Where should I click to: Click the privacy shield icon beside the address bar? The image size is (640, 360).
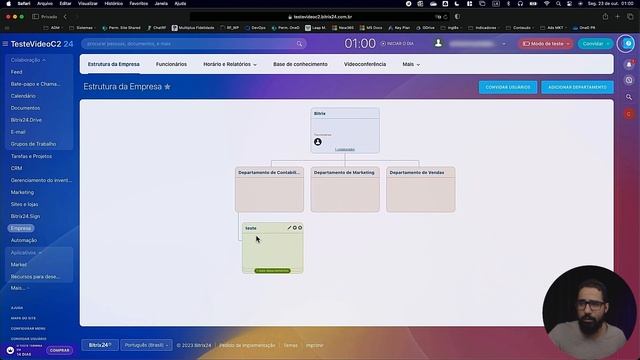[457, 17]
